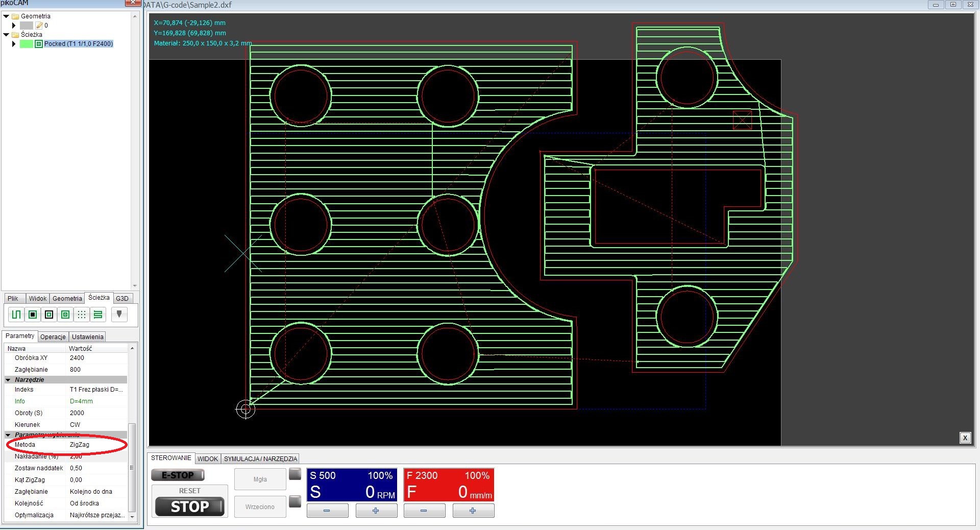Switch to the Operacje tab
This screenshot has height=530, width=980.
(53, 337)
